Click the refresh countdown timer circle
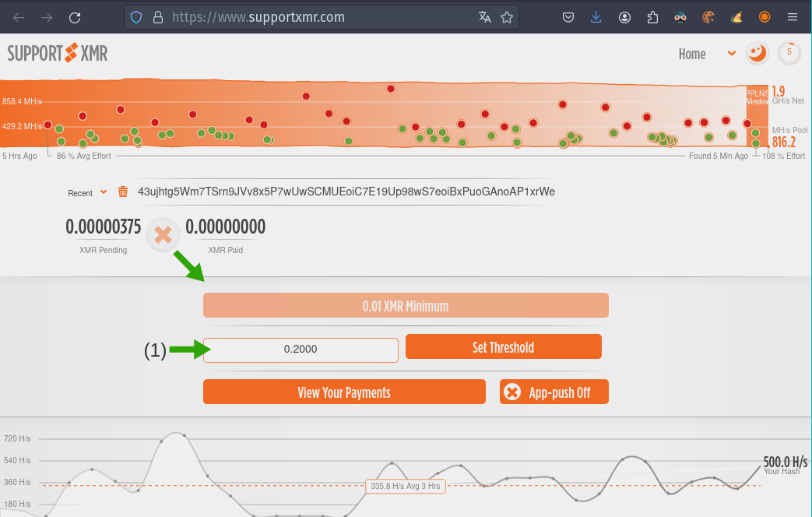The height and width of the screenshot is (517, 812). click(789, 53)
